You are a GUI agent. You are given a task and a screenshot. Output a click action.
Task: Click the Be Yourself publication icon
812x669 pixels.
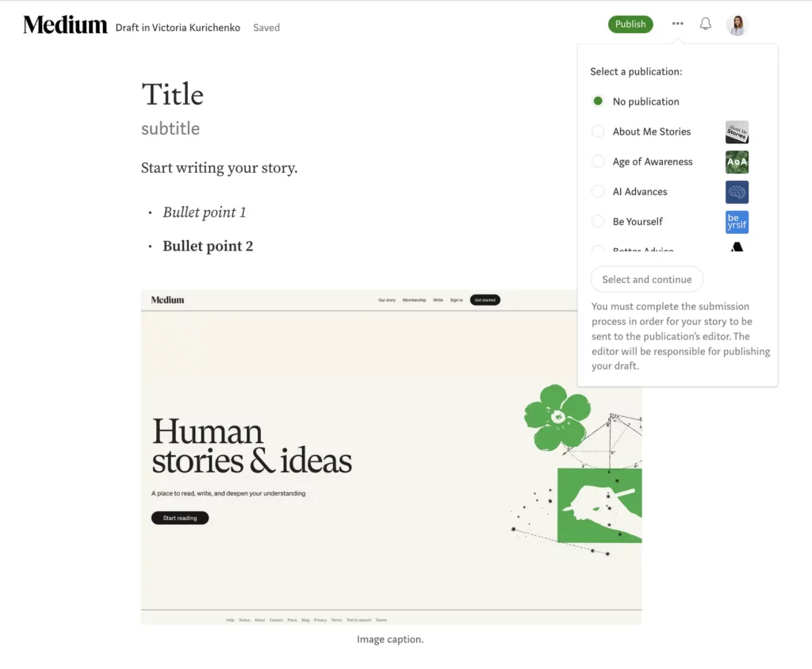[737, 222]
